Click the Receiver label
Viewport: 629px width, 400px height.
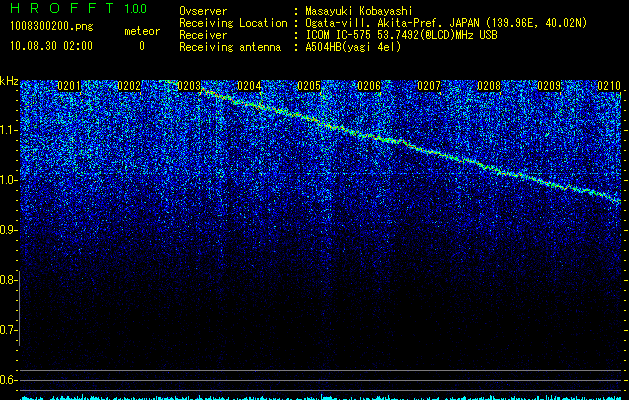tap(203, 35)
